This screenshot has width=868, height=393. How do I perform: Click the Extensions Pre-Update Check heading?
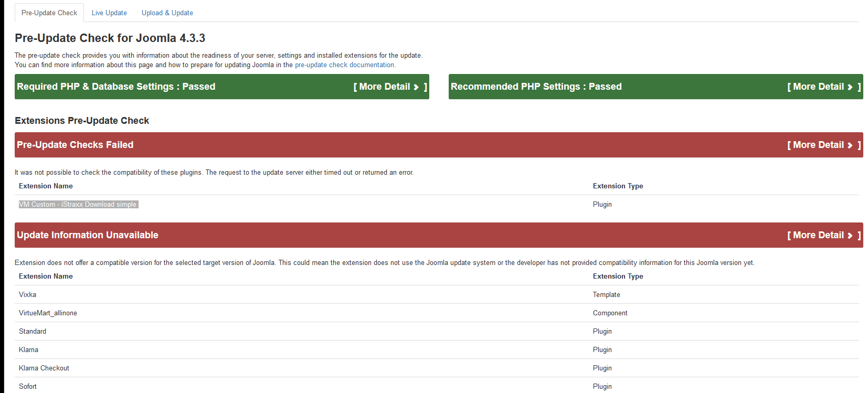point(82,121)
